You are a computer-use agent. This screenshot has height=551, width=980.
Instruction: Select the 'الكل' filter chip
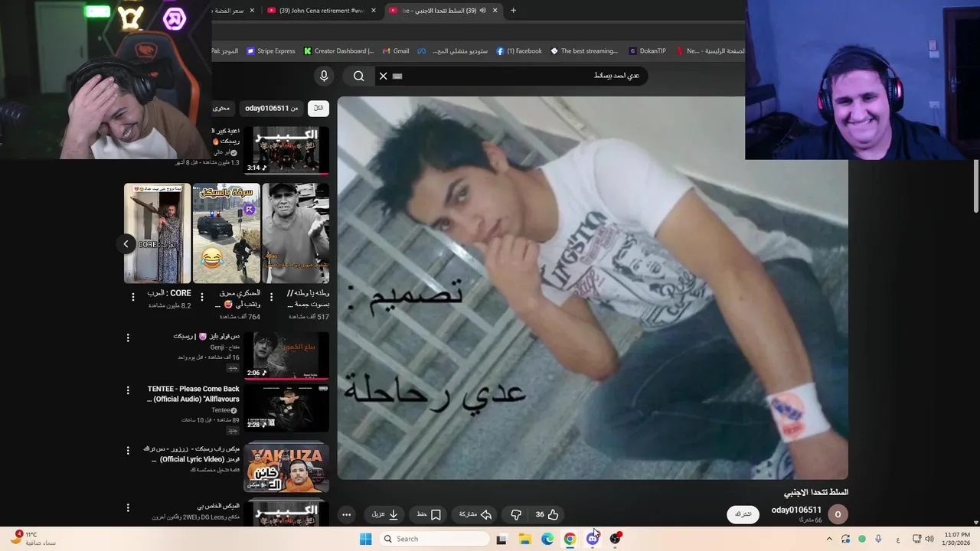coord(318,109)
